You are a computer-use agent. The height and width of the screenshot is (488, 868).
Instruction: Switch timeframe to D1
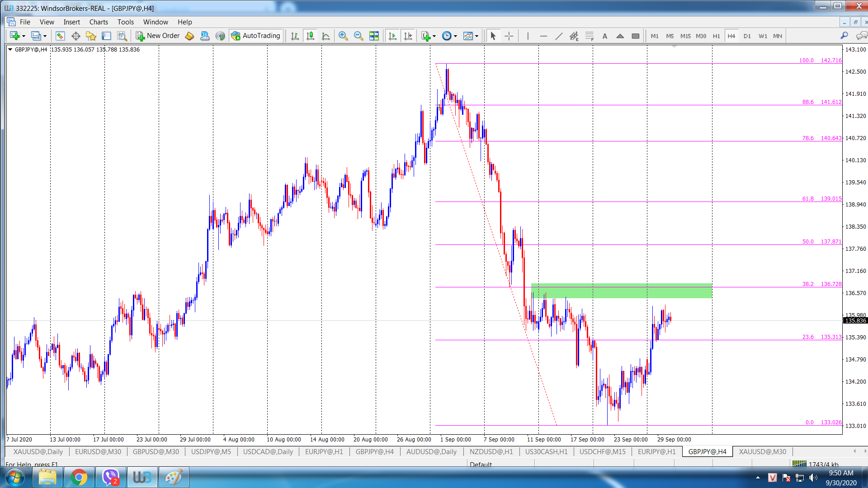point(747,36)
